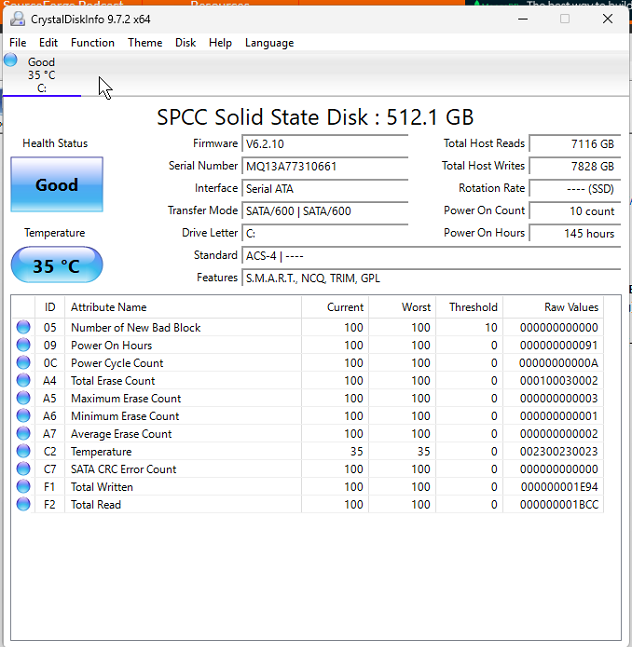Open the Theme menu
The image size is (632, 647).
click(145, 43)
